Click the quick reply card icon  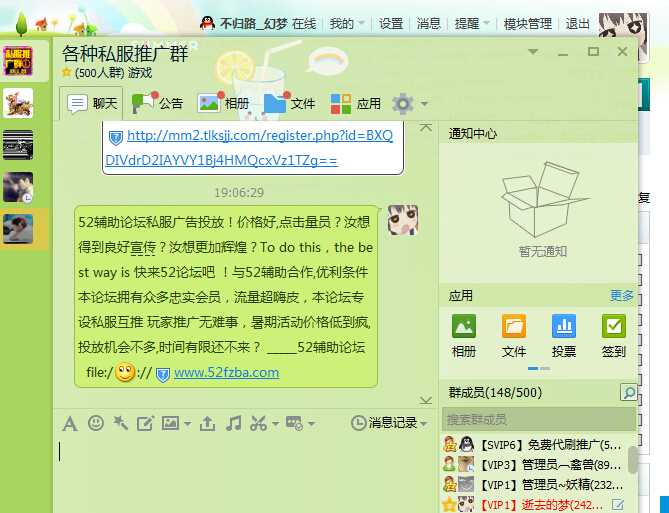pyautogui.click(x=294, y=423)
